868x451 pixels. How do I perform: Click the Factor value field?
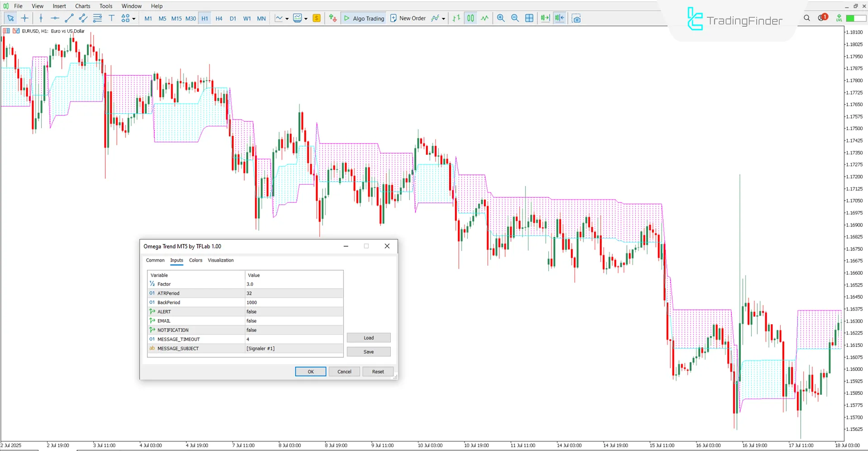coord(294,284)
